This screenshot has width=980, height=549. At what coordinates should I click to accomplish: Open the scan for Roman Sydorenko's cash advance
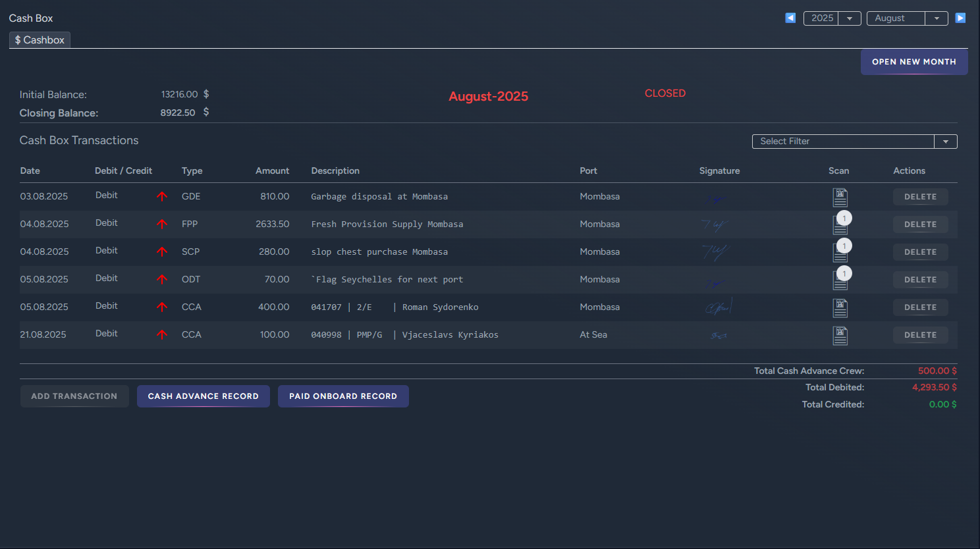point(840,307)
